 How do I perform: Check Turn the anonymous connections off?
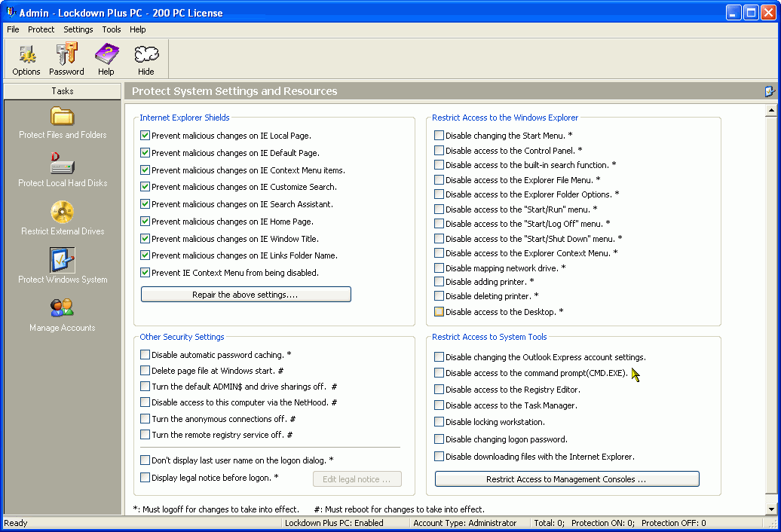pos(145,418)
